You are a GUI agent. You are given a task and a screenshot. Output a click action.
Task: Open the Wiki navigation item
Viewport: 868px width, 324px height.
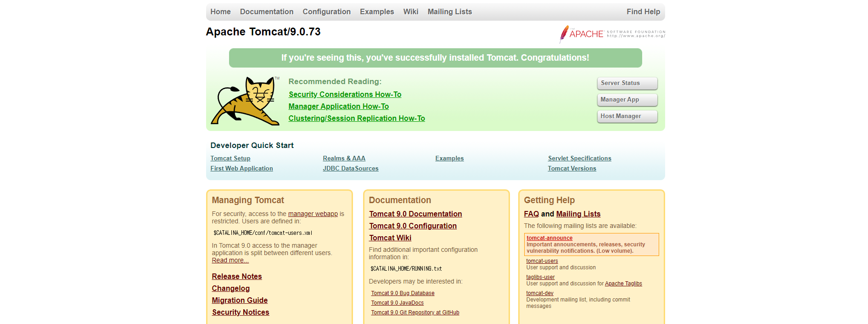(411, 12)
